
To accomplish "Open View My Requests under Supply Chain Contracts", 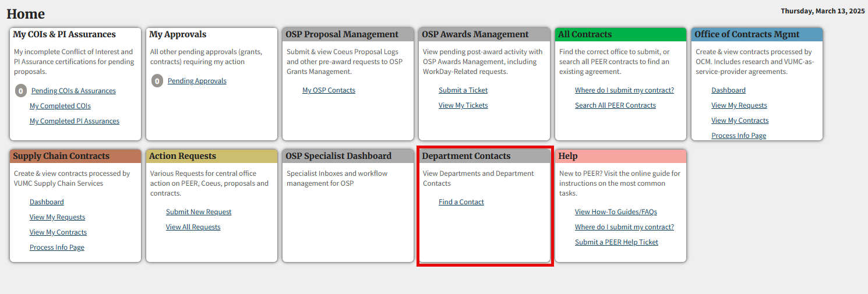I will point(57,217).
